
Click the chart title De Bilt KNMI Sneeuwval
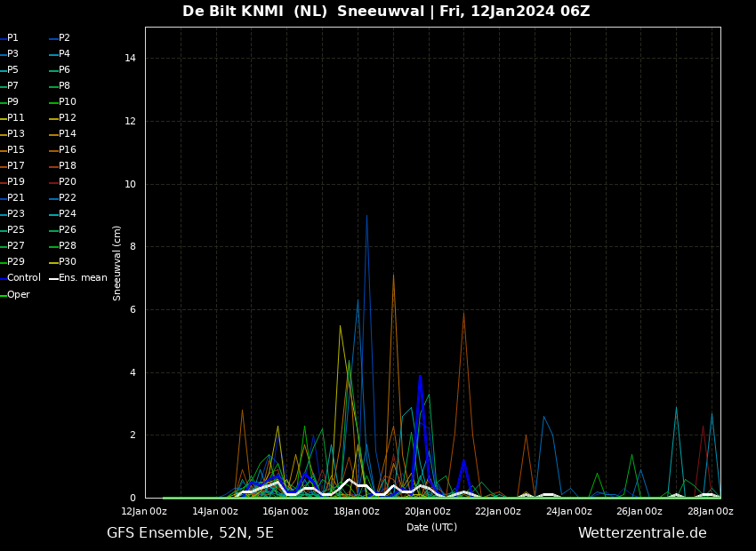pos(386,12)
